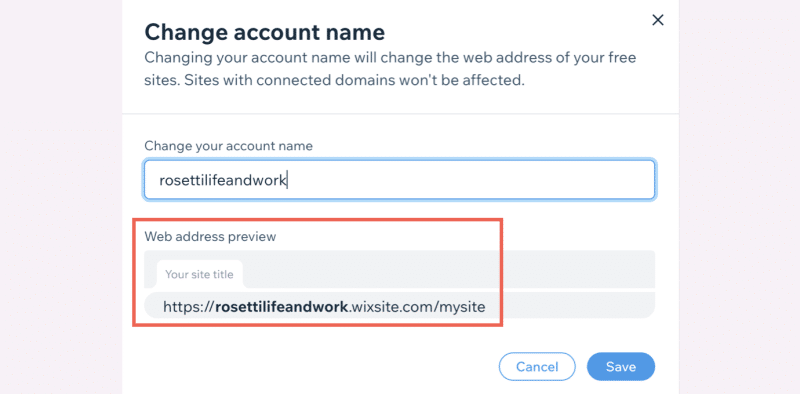
Task: Click the description text about free sites
Action: (390, 58)
